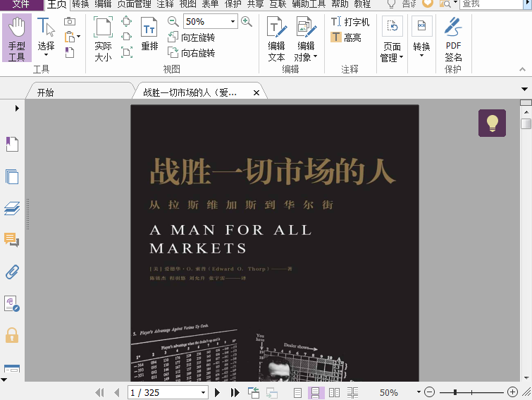
Task: Open the Layers panel in sidebar
Action: (12, 208)
